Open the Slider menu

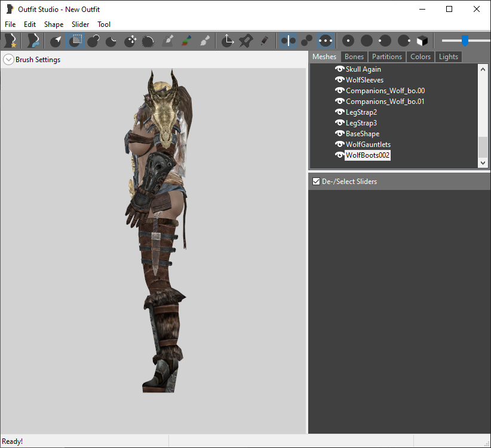coord(80,24)
